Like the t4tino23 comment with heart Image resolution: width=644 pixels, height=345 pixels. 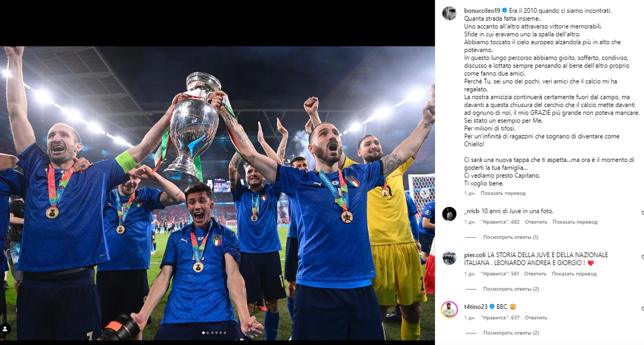[642, 309]
